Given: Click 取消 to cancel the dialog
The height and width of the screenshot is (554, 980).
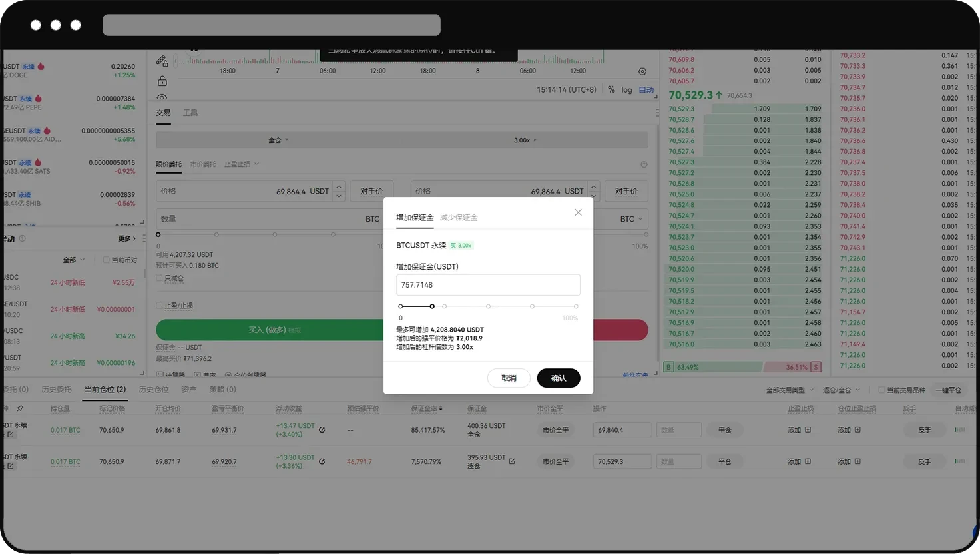Looking at the screenshot, I should tap(509, 378).
